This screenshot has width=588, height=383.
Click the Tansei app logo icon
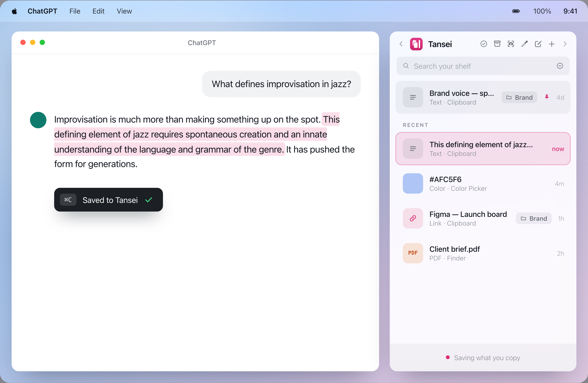pos(416,44)
